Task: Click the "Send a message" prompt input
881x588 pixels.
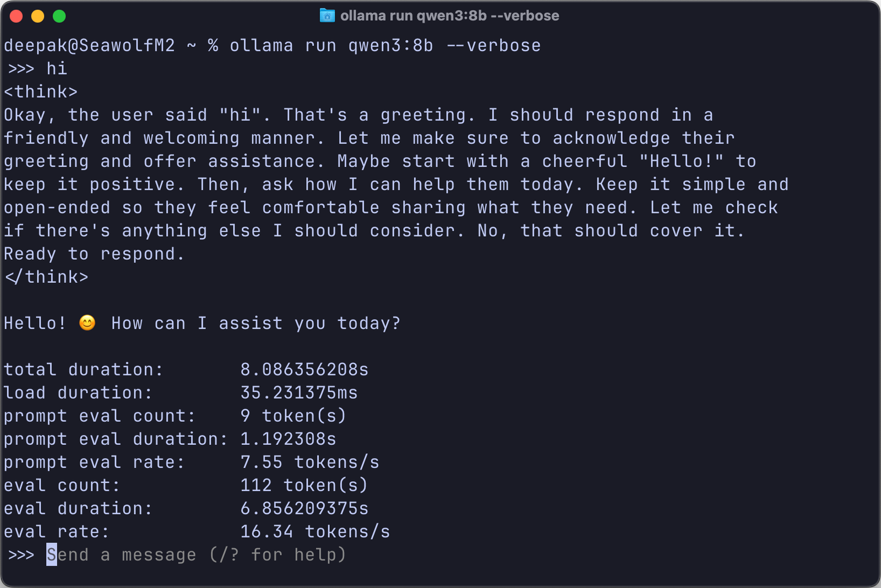Action: [195, 554]
